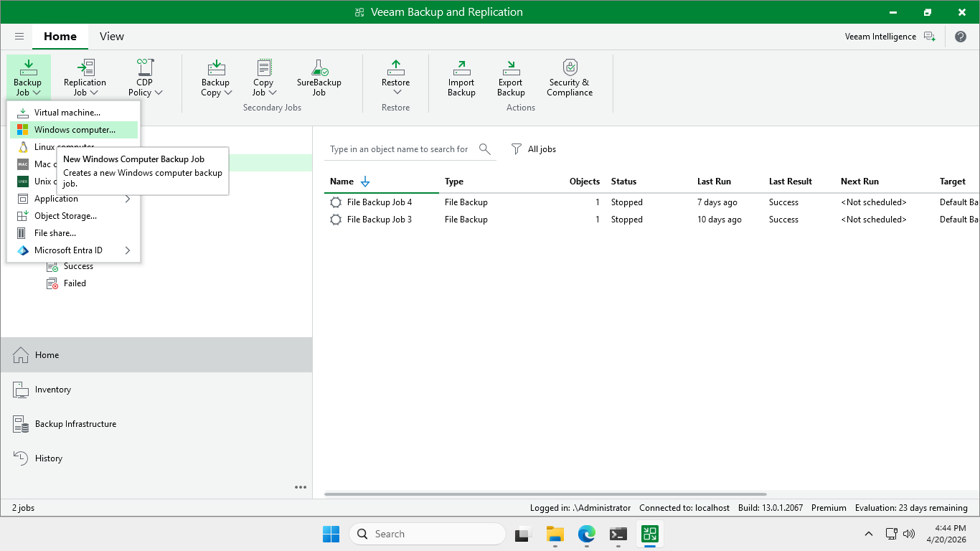Click the Veeam console taskbar icon
The width and height of the screenshot is (980, 551).
click(650, 534)
